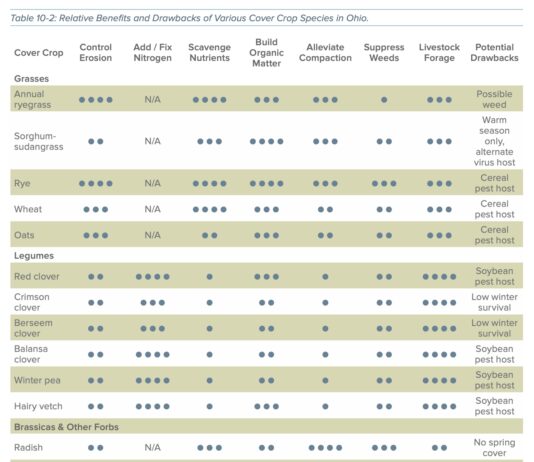Click the 'Wheat' row label
This screenshot has width=534, height=462.
[x=28, y=209]
